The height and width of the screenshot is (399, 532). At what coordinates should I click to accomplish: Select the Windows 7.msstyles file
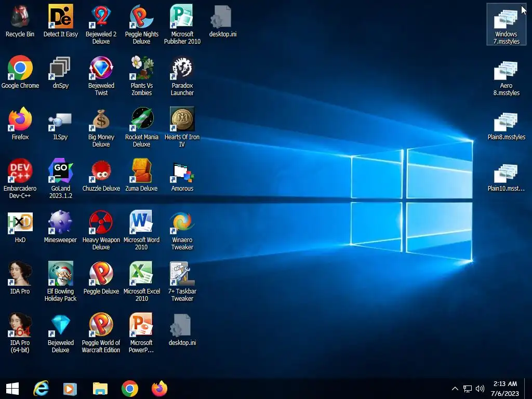coord(506,24)
